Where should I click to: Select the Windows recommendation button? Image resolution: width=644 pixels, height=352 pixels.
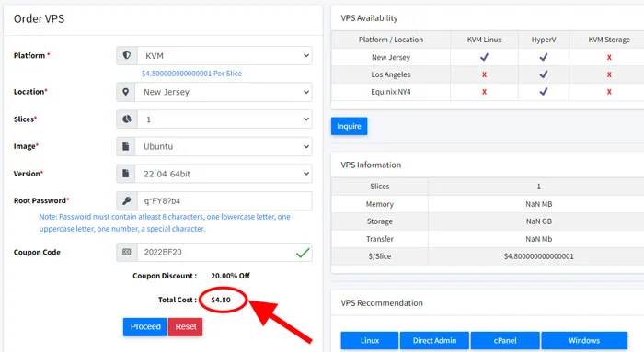[584, 341]
